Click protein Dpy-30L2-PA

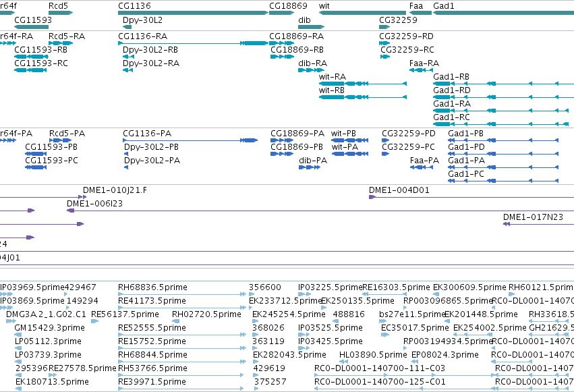point(126,167)
